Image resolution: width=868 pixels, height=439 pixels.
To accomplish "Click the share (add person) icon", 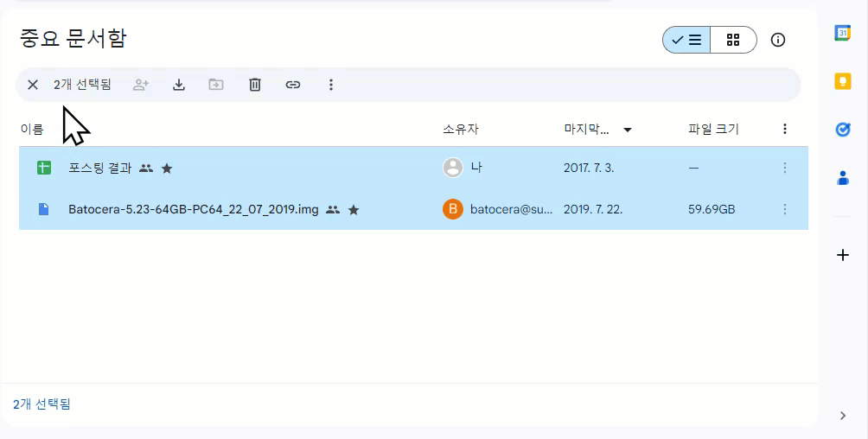I will pyautogui.click(x=141, y=85).
